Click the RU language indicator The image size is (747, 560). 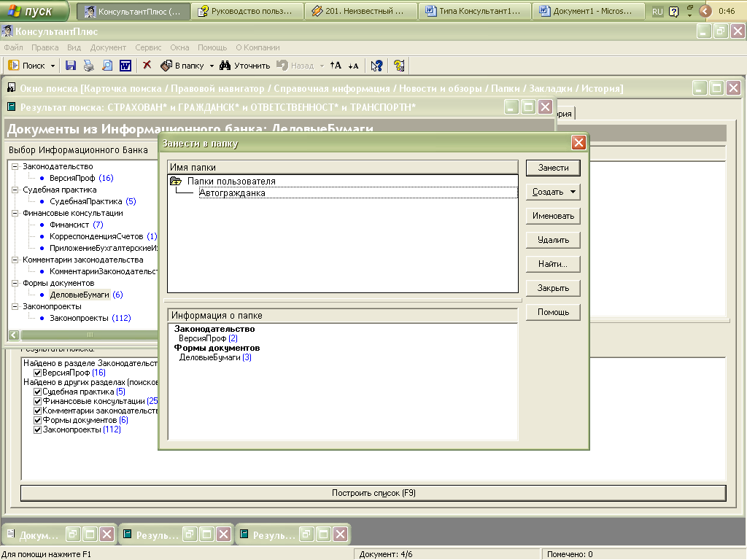[657, 12]
